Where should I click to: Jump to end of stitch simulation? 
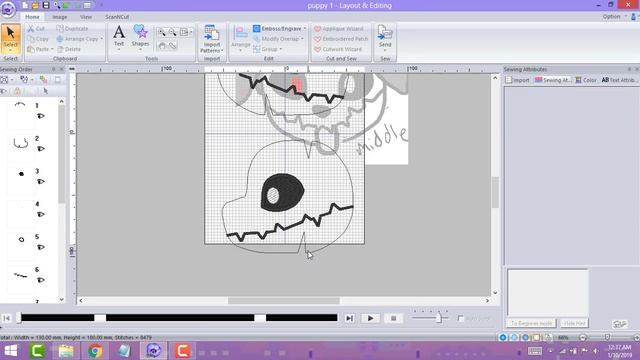coord(349,318)
